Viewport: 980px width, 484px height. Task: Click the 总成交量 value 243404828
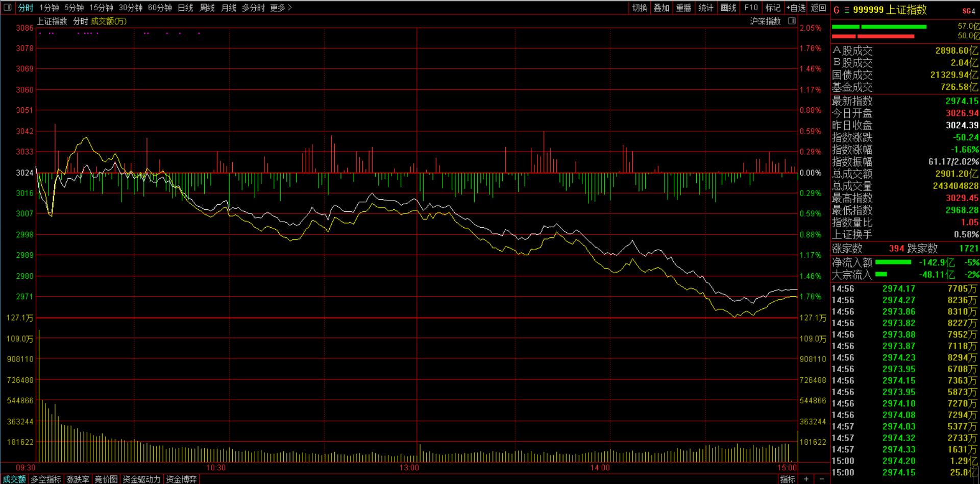tap(955, 186)
